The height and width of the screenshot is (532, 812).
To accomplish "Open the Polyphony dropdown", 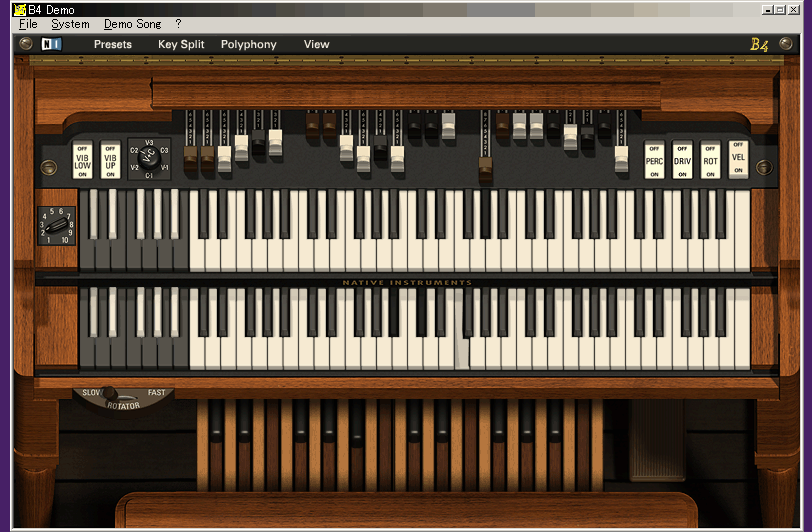I will [x=249, y=45].
